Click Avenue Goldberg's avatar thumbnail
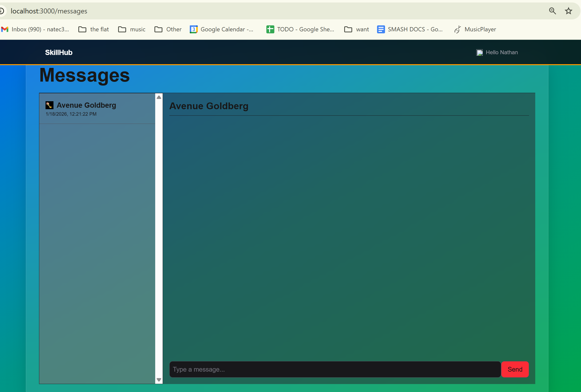The width and height of the screenshot is (581, 392). 49,105
